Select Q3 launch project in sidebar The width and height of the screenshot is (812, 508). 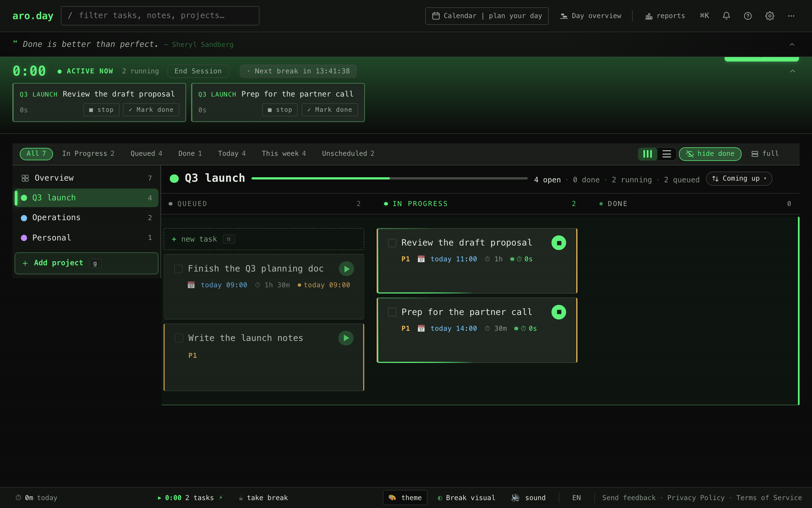tap(87, 198)
